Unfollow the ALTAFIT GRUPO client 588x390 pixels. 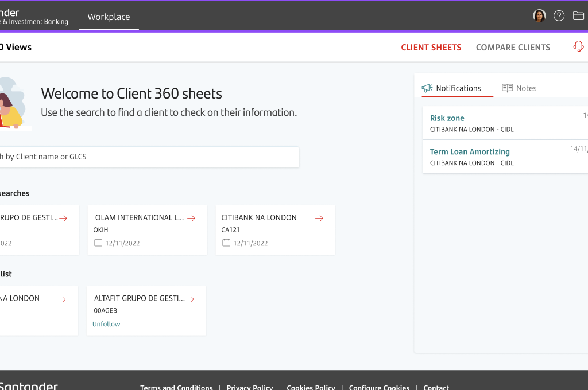click(x=106, y=324)
